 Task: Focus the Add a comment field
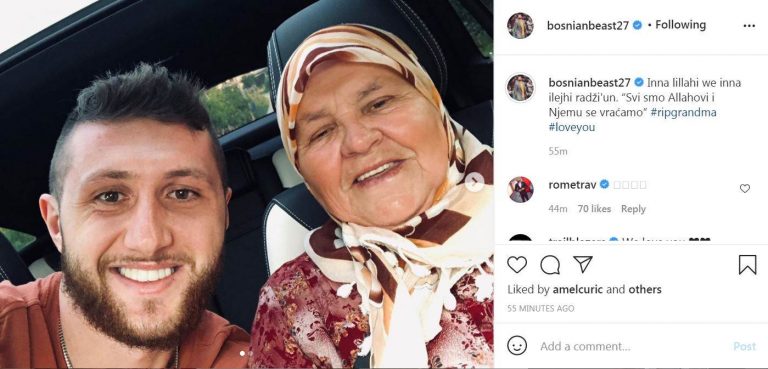(x=632, y=346)
